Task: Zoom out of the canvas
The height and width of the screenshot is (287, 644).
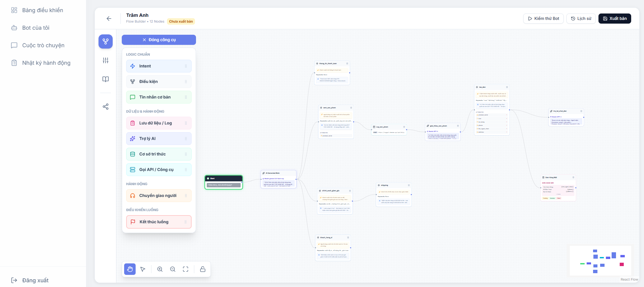Action: pos(173,269)
